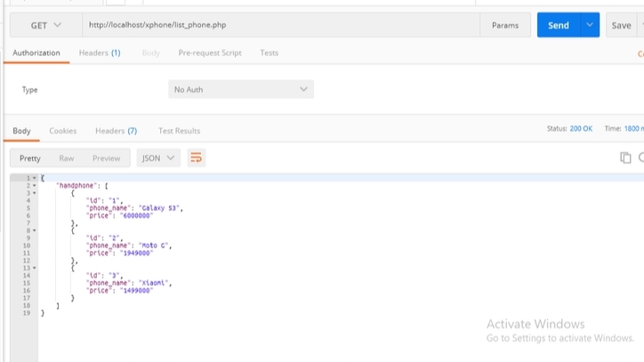Switch to the Raw view mode

[67, 158]
